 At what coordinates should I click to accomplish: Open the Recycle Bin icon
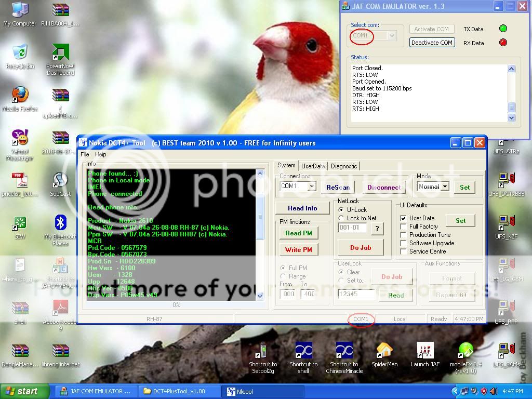[20, 52]
